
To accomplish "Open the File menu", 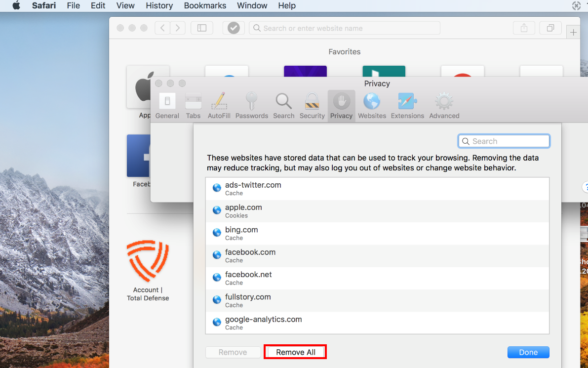I will point(73,5).
